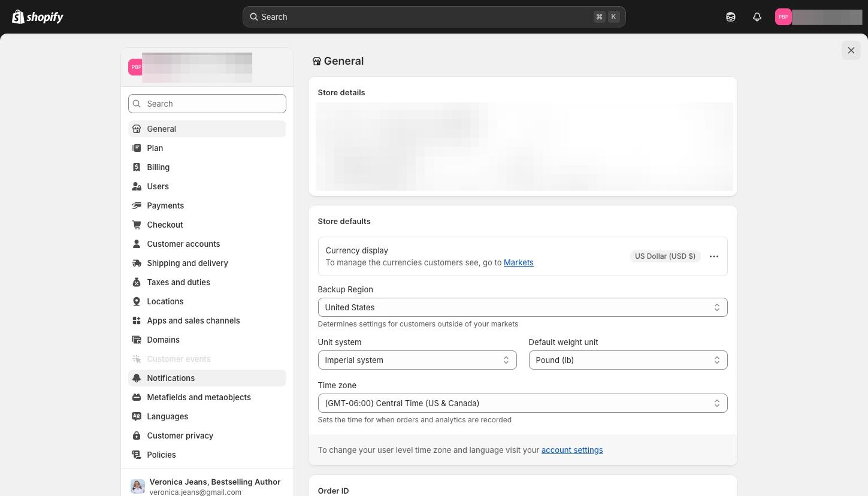Click the Taxes and duties icon

[x=137, y=282]
